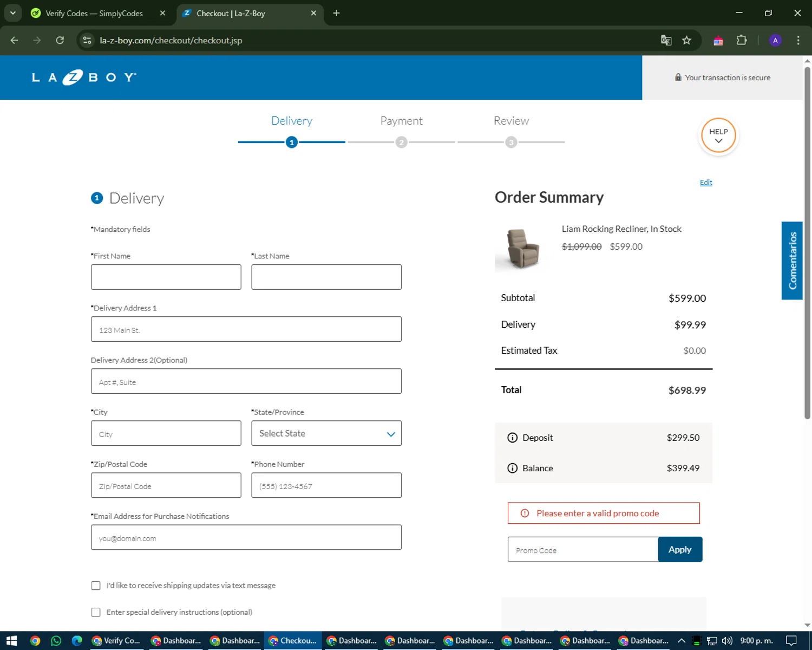The height and width of the screenshot is (650, 812).
Task: Check special delivery instructions option
Action: click(96, 612)
